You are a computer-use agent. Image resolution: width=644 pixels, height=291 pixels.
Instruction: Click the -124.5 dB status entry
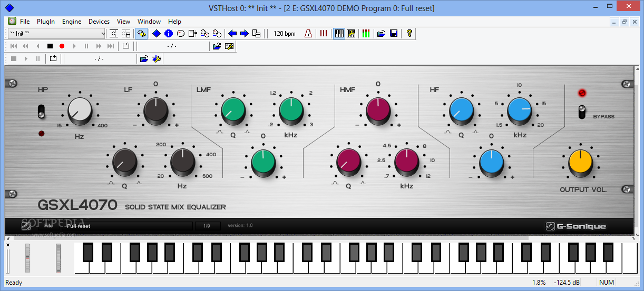click(567, 283)
